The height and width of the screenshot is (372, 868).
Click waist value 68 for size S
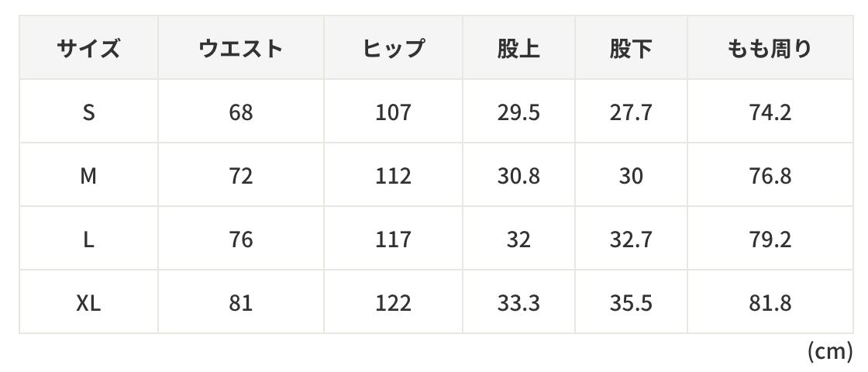(x=240, y=113)
